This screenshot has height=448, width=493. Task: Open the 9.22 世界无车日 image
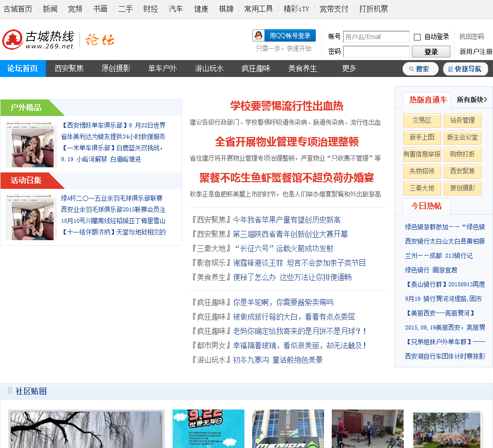click(208, 428)
